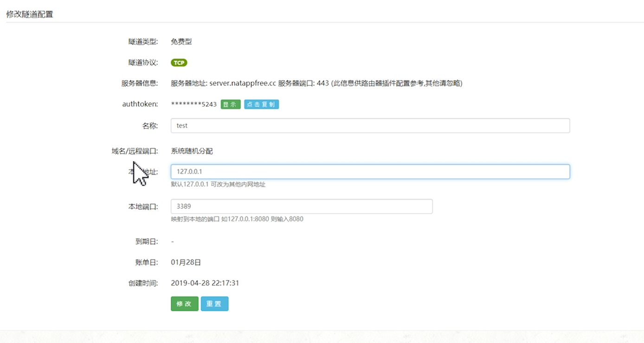Submit changes with the green 修改 button
Image resolution: width=644 pixels, height=343 pixels.
184,304
